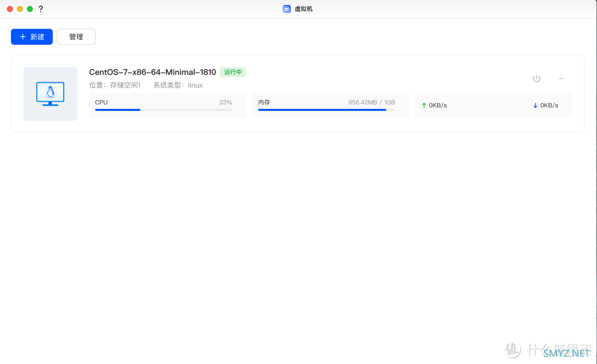This screenshot has width=597, height=364.
Task: Click the power icon for the CentOS VM
Action: click(x=536, y=78)
